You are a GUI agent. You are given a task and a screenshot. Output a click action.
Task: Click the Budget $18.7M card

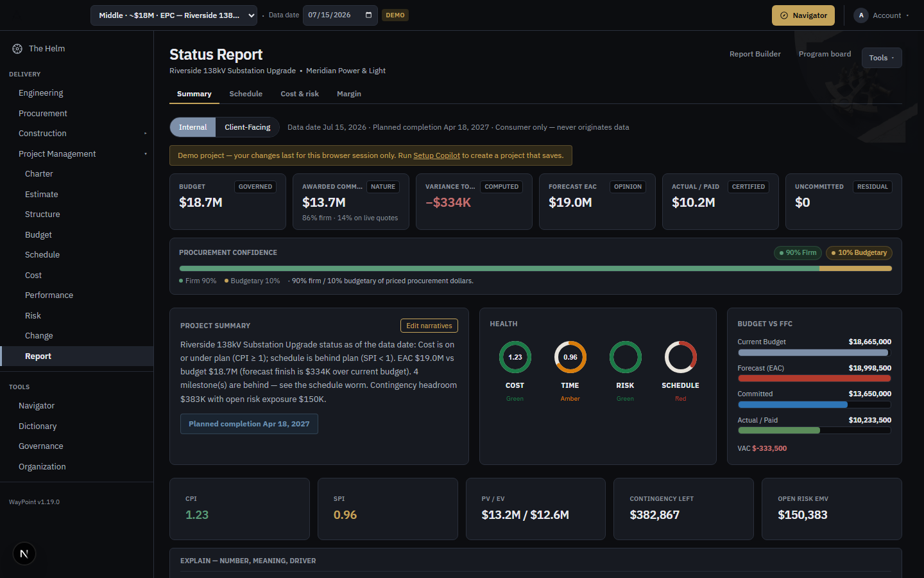point(228,202)
